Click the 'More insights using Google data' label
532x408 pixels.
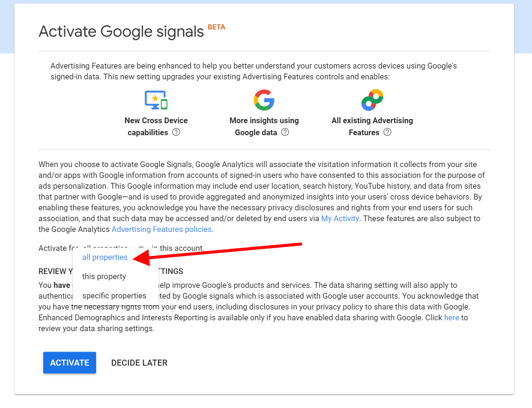pos(264,126)
